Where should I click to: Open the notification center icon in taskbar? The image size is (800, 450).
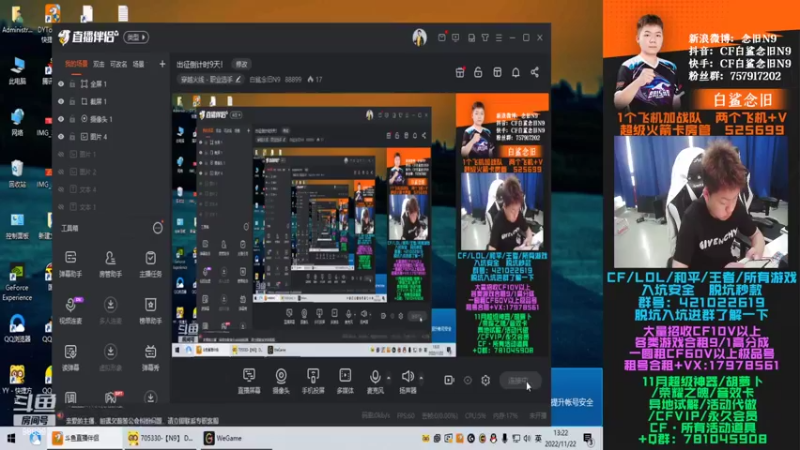tap(587, 438)
